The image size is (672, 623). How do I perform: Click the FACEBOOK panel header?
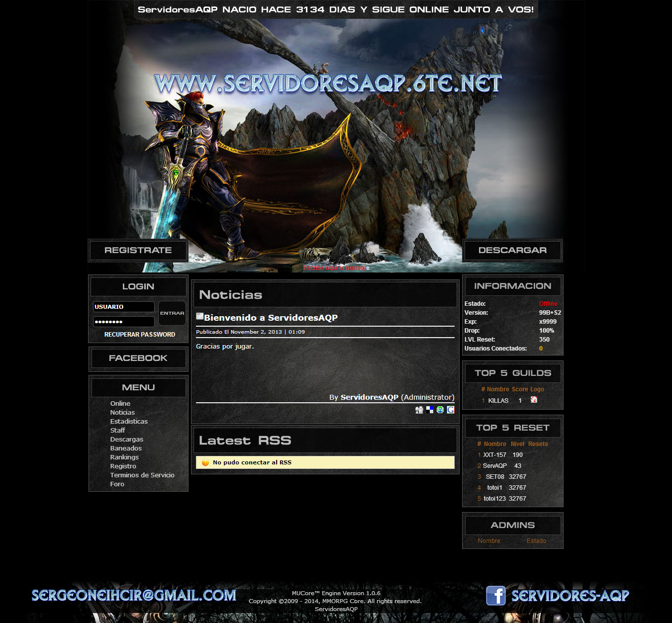(x=138, y=358)
